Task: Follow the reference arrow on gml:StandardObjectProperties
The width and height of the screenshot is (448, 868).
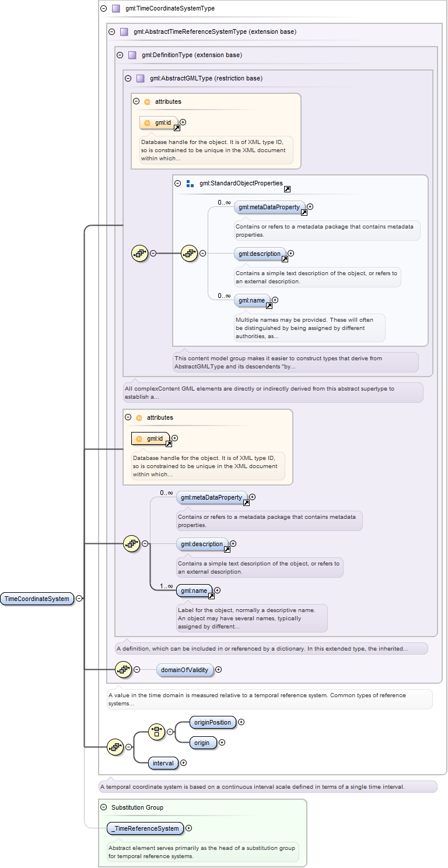Action: point(287,189)
